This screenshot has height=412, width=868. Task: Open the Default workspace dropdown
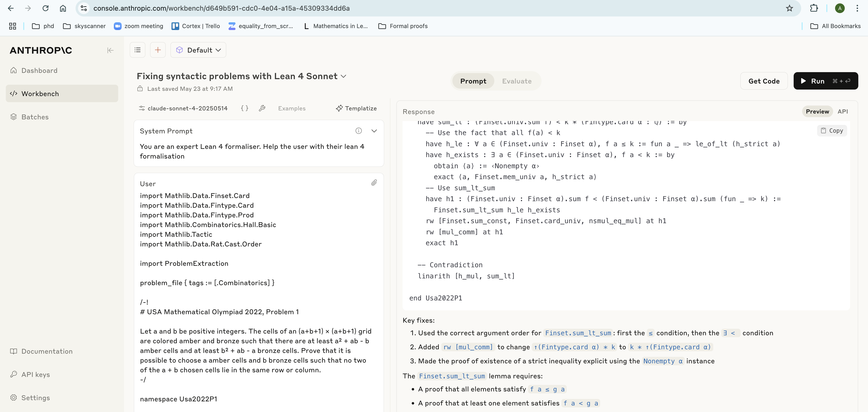pos(198,50)
